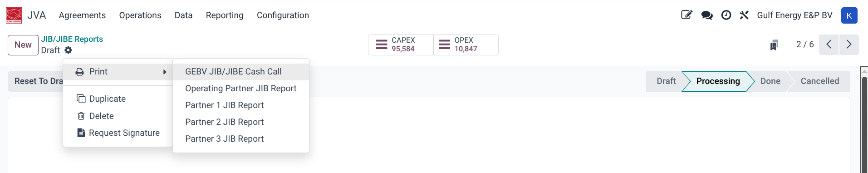Click the K user avatar
Image resolution: width=868 pixels, height=173 pixels.
(x=849, y=15)
